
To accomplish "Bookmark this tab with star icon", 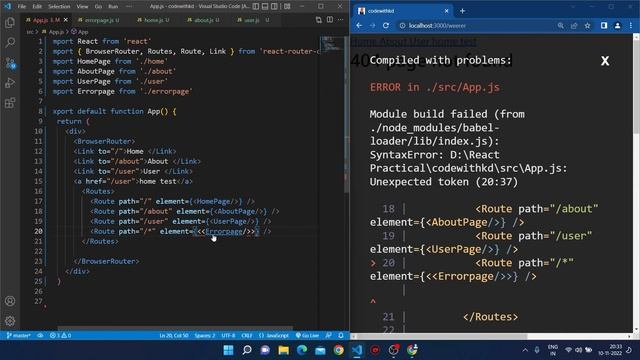I will click(587, 25).
